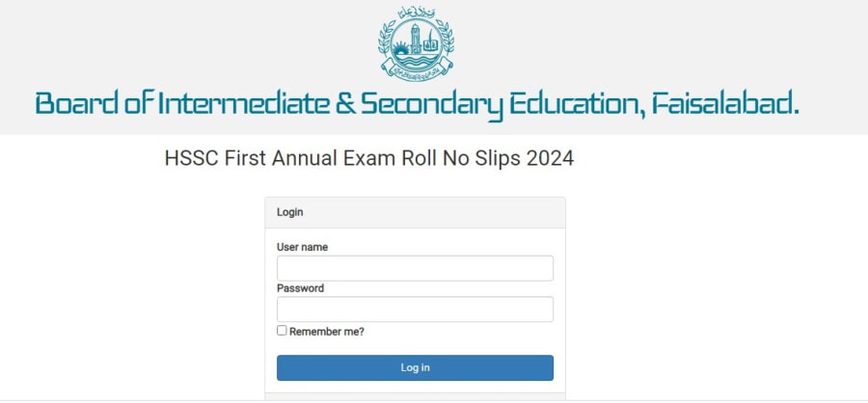Click the word "Intermediate" in the banner
This screenshot has width=868, height=403.
point(244,103)
